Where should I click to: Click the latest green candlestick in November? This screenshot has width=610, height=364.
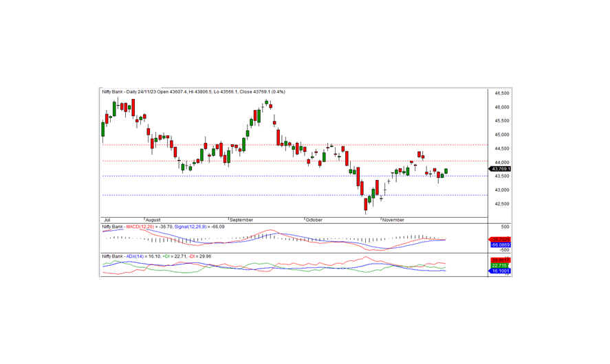[x=446, y=171]
